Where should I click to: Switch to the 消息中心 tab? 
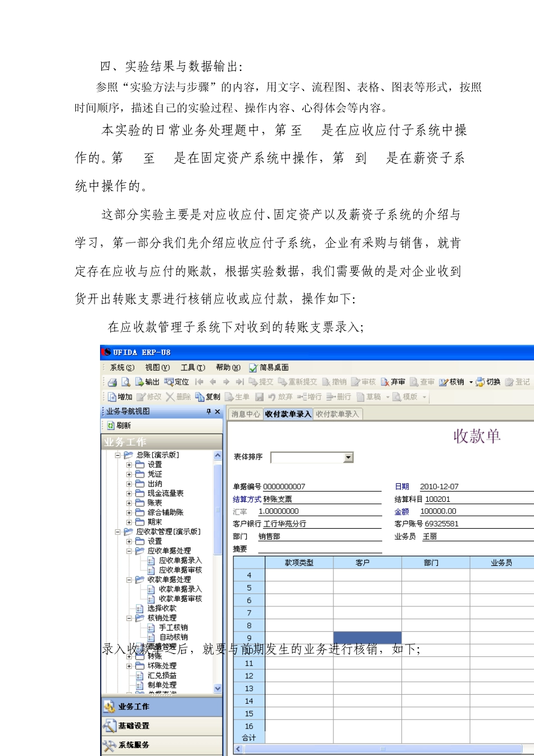click(246, 414)
